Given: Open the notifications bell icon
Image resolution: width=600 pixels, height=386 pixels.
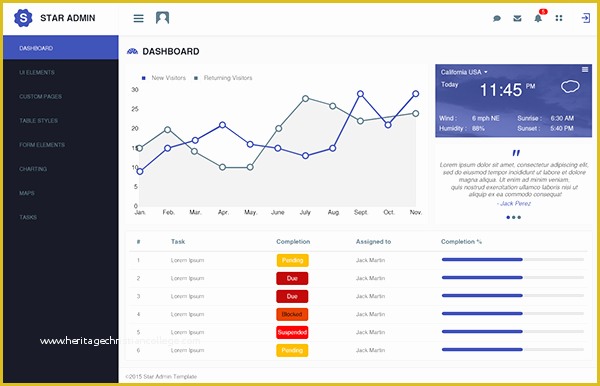Looking at the screenshot, I should point(538,18).
